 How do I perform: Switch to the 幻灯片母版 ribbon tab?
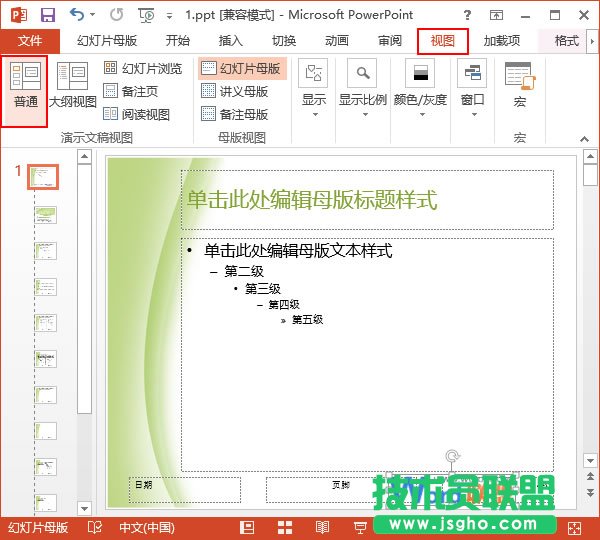(x=107, y=41)
